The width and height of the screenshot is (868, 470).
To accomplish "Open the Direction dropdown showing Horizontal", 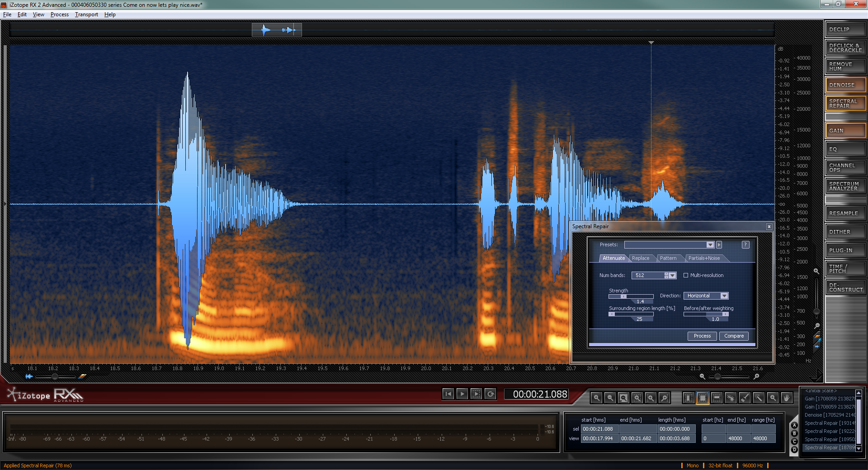I will coord(706,296).
